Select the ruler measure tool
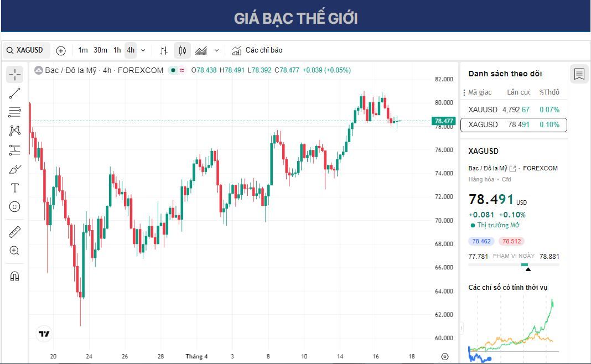Image resolution: width=591 pixels, height=364 pixels. (x=15, y=232)
